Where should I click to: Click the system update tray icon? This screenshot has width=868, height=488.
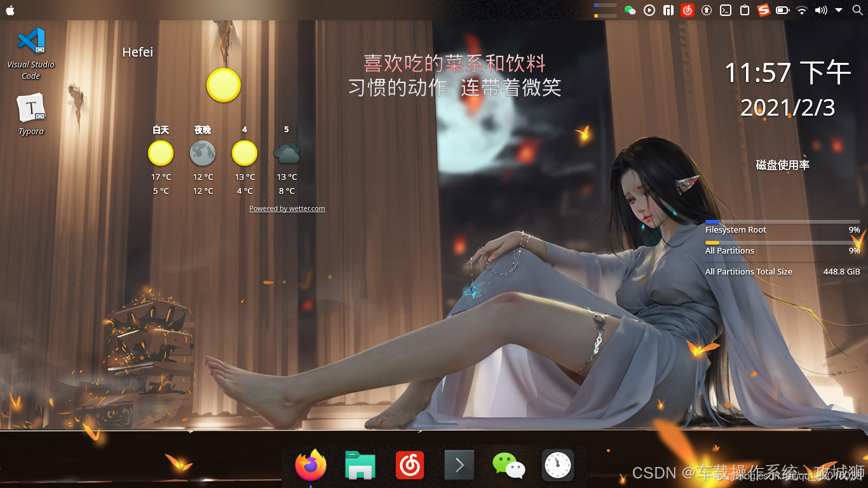pos(706,10)
